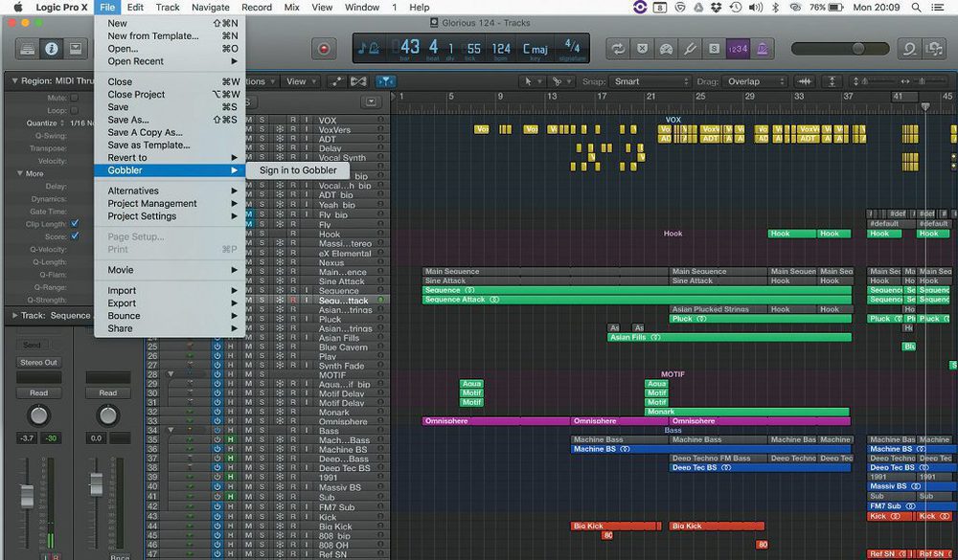Toggle the 1234 Count-in button

click(738, 49)
